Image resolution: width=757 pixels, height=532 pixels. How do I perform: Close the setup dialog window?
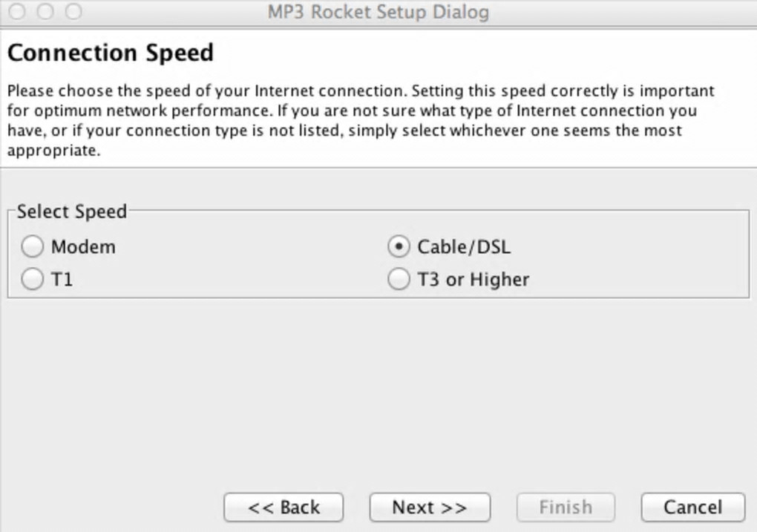tap(18, 12)
